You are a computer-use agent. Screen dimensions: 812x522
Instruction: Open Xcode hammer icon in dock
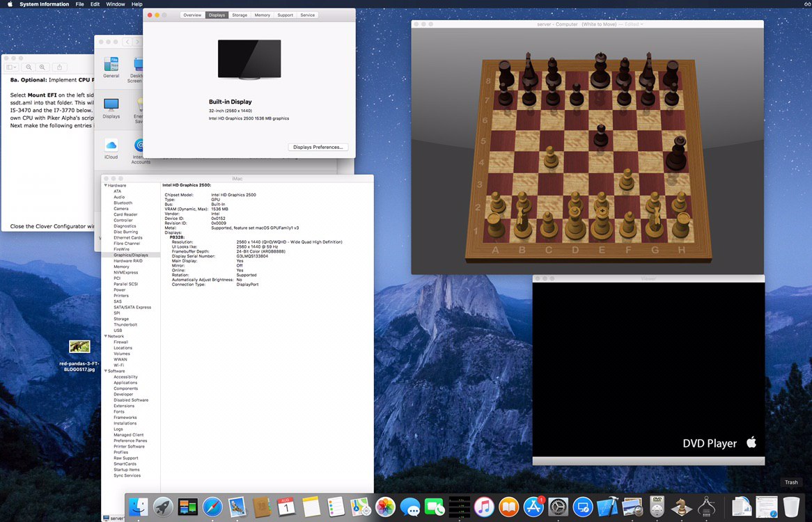(607, 507)
